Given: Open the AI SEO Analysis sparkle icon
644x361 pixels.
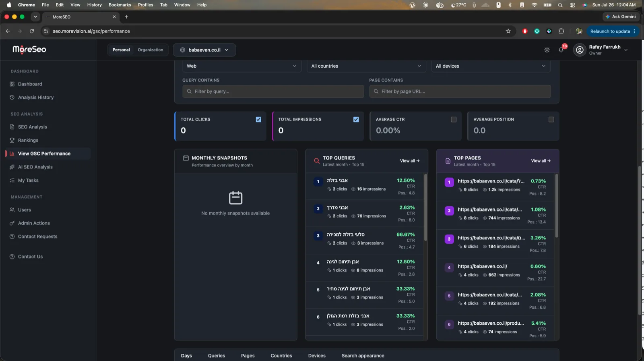Looking at the screenshot, I should click(x=12, y=167).
